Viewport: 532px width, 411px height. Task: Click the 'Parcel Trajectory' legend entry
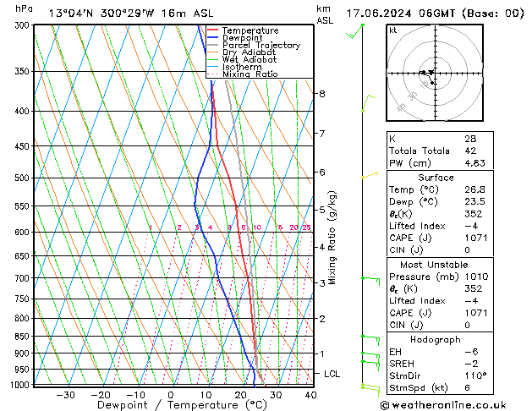click(261, 45)
